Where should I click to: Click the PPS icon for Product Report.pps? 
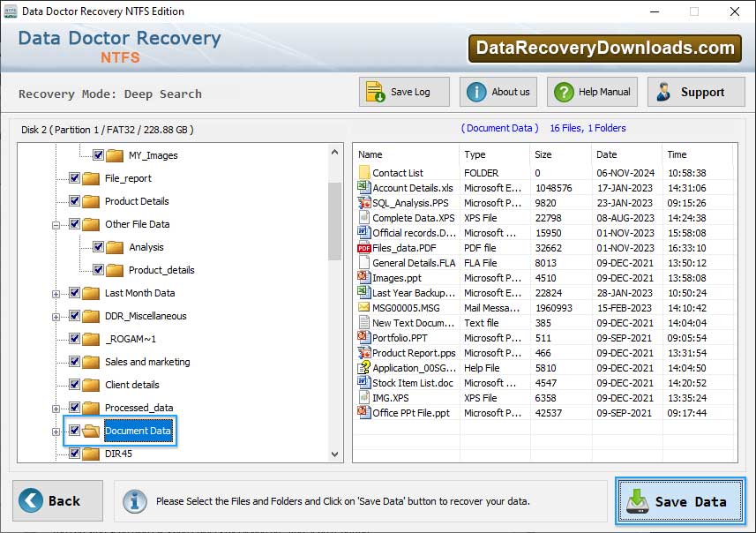(x=363, y=353)
